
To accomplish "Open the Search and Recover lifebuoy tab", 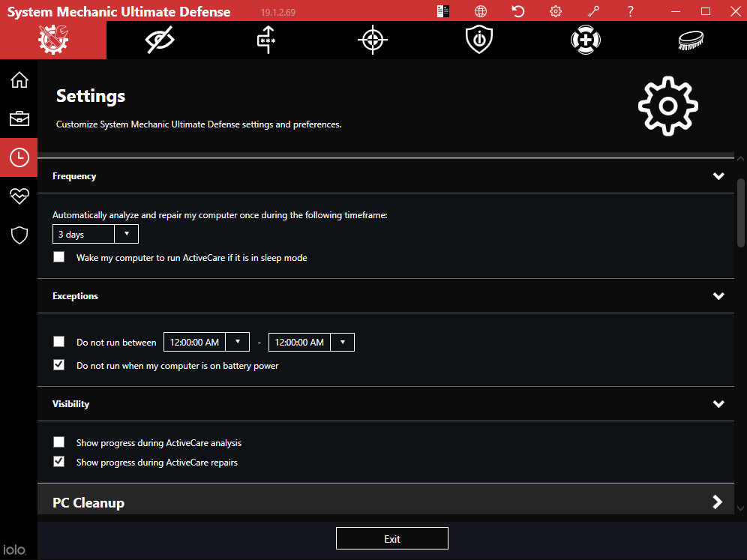I will pos(586,40).
